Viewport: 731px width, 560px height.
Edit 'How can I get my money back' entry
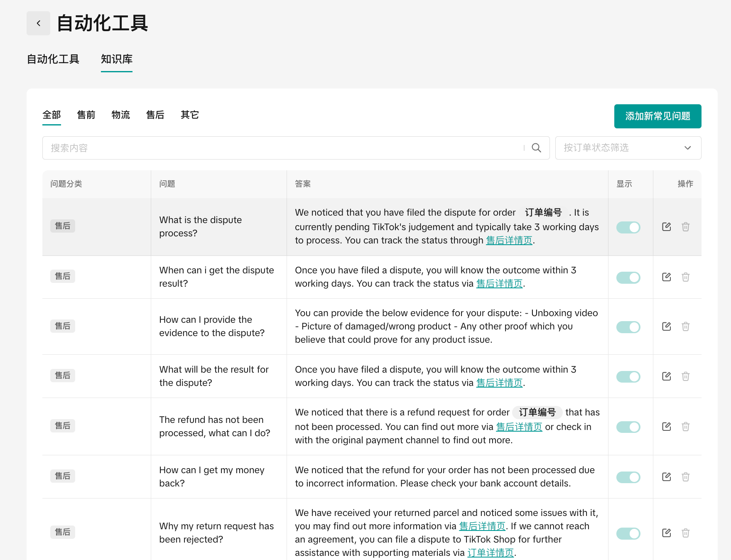click(666, 477)
